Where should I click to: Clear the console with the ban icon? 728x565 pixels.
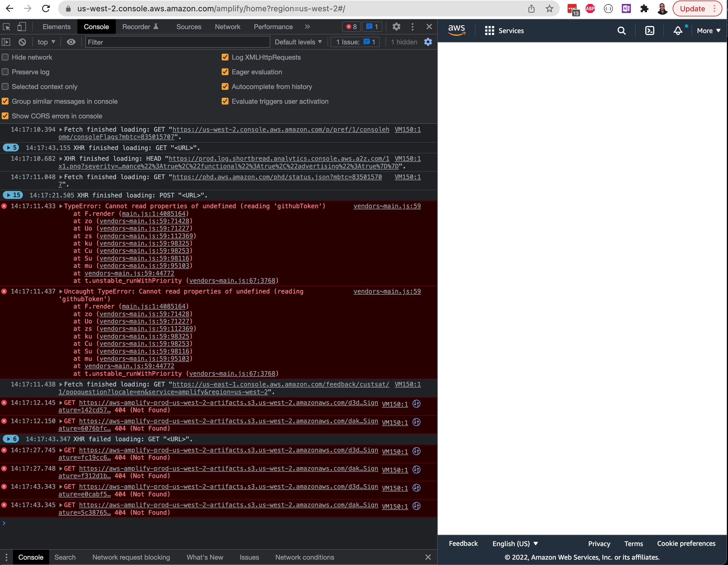pos(22,42)
